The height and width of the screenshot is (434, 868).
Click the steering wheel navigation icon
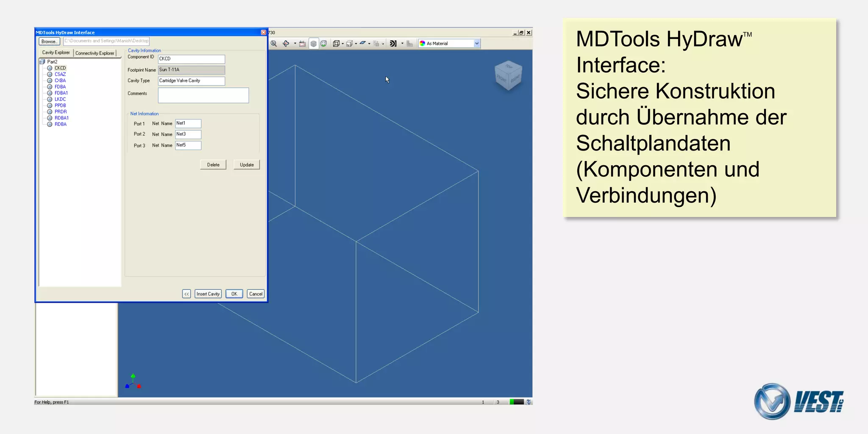(323, 44)
